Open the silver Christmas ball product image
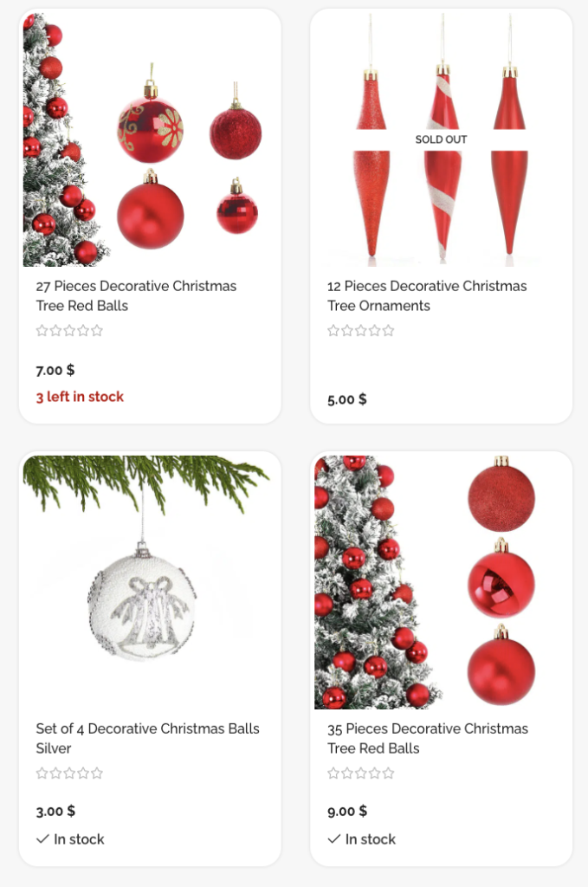588x887 pixels. pos(150,582)
